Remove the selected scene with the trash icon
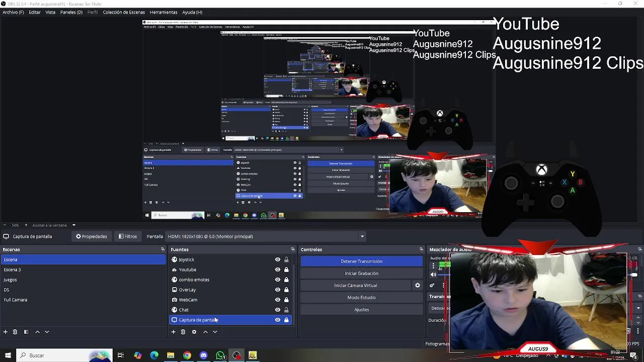644x362 pixels. [x=15, y=332]
